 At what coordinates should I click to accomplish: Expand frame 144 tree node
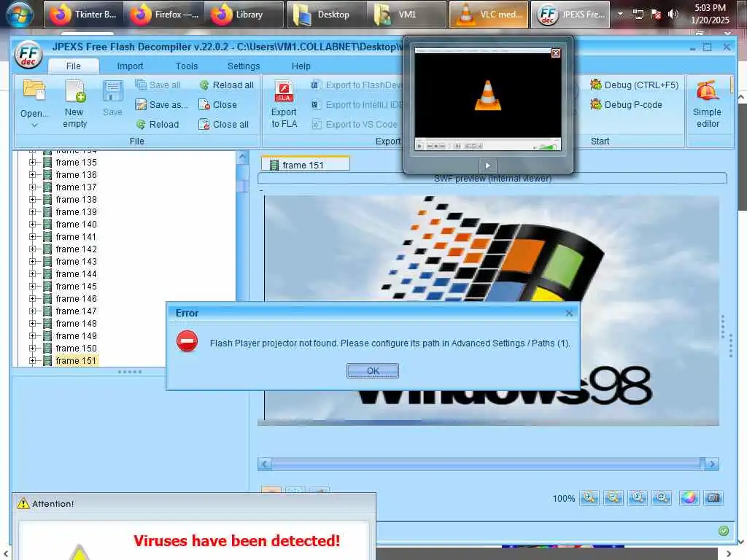point(32,274)
